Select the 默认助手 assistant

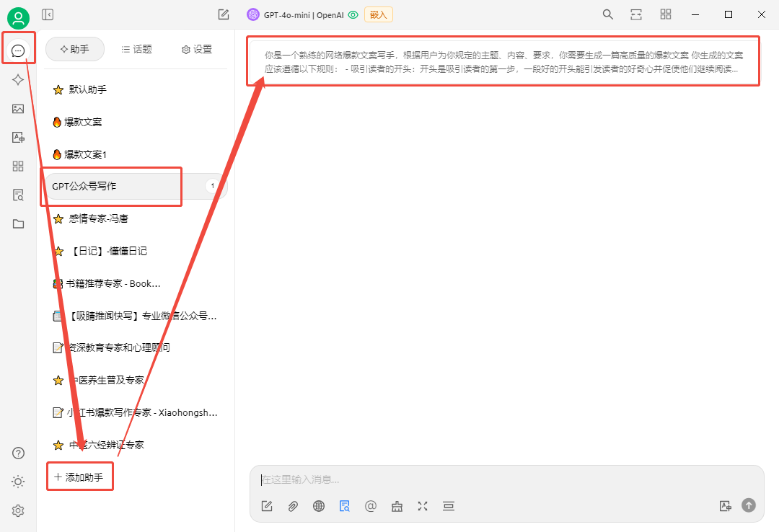click(135, 89)
